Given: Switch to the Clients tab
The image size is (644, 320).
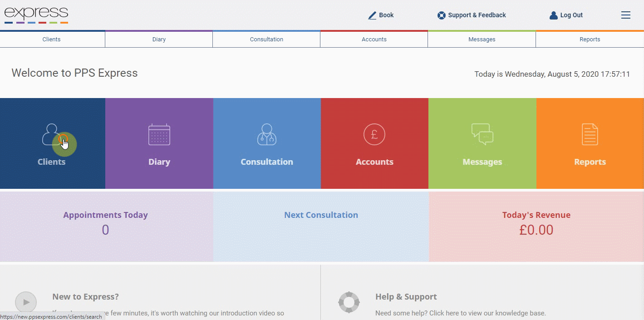Looking at the screenshot, I should [53, 39].
